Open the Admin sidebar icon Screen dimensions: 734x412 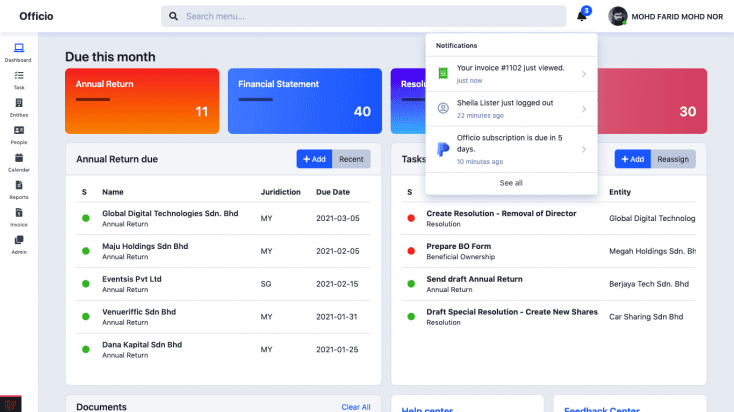[x=19, y=240]
